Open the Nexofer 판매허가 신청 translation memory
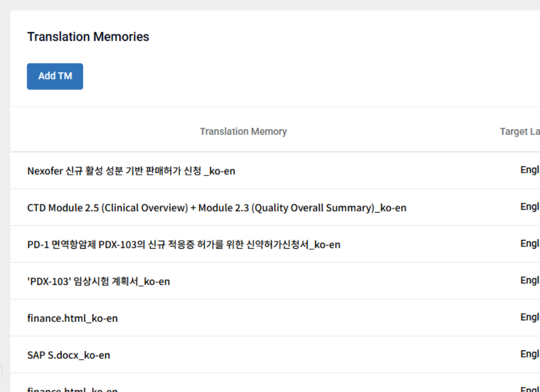The image size is (540, 392). point(131,170)
